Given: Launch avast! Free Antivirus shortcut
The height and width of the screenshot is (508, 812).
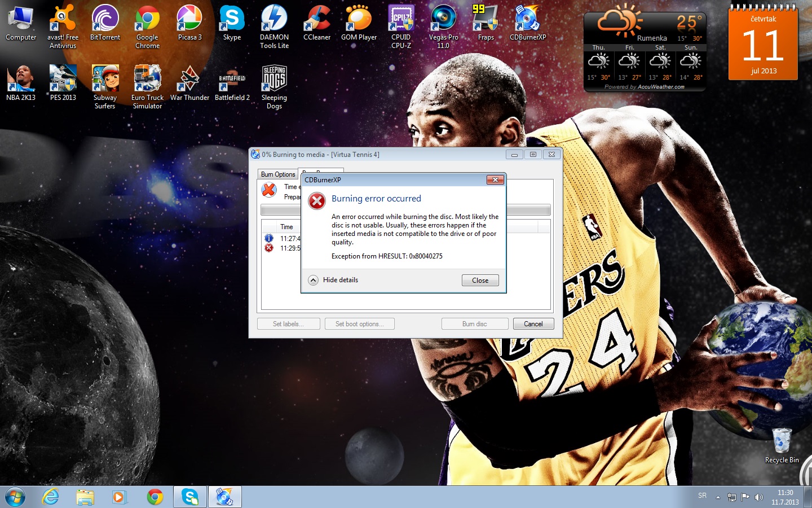Looking at the screenshot, I should click(63, 27).
